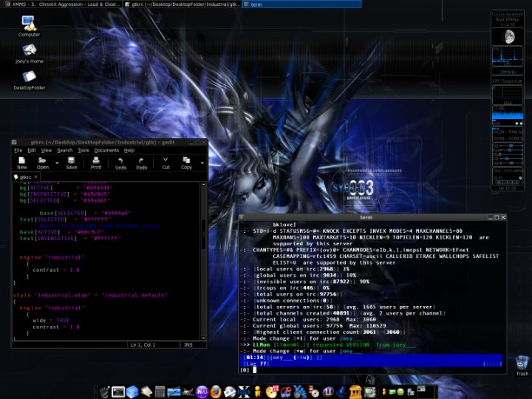This screenshot has width=532, height=399.
Task: Launch XMMS from the dock
Action: point(300,392)
